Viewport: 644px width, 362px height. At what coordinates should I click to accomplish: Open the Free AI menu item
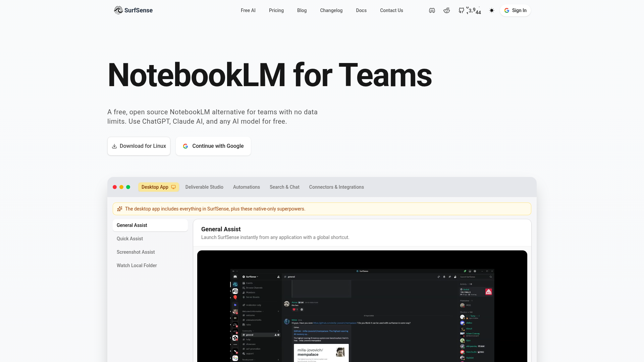[248, 10]
